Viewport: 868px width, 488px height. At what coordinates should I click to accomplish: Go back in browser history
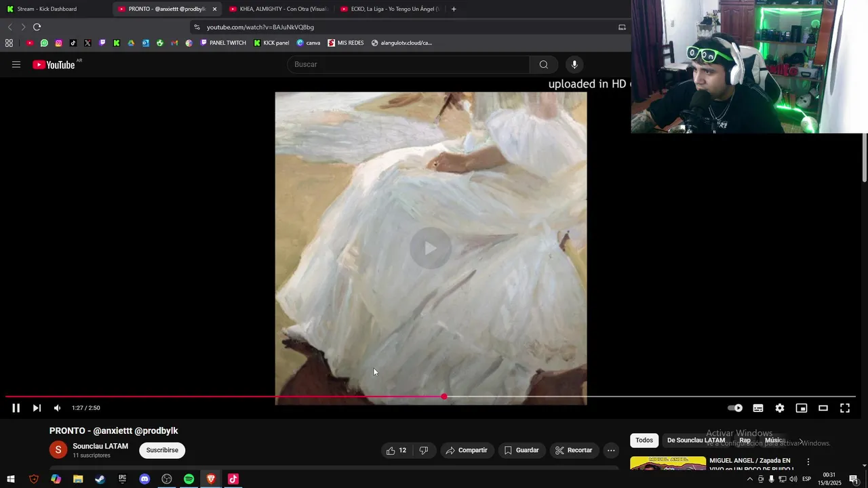tap(9, 27)
